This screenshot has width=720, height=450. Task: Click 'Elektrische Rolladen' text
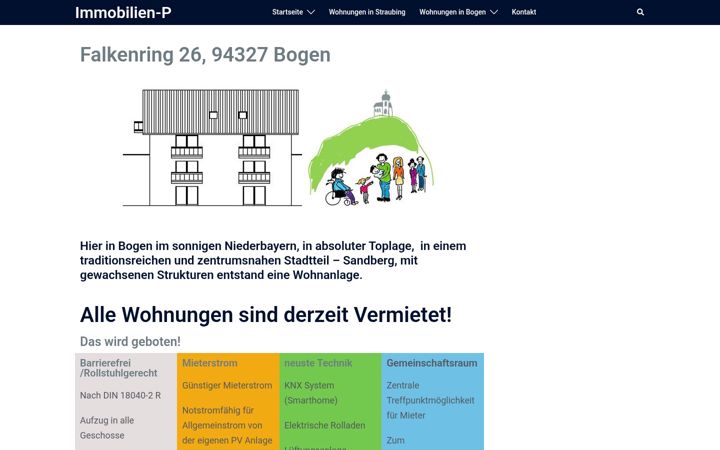tap(325, 425)
